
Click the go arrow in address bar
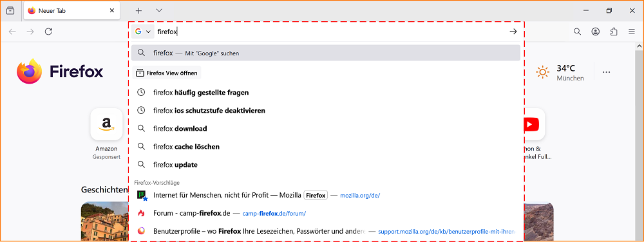click(x=513, y=32)
